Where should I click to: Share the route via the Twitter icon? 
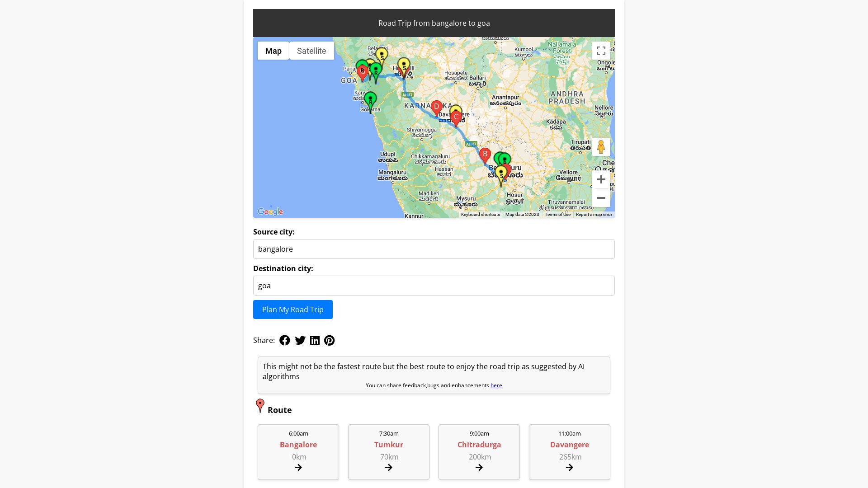click(300, 340)
